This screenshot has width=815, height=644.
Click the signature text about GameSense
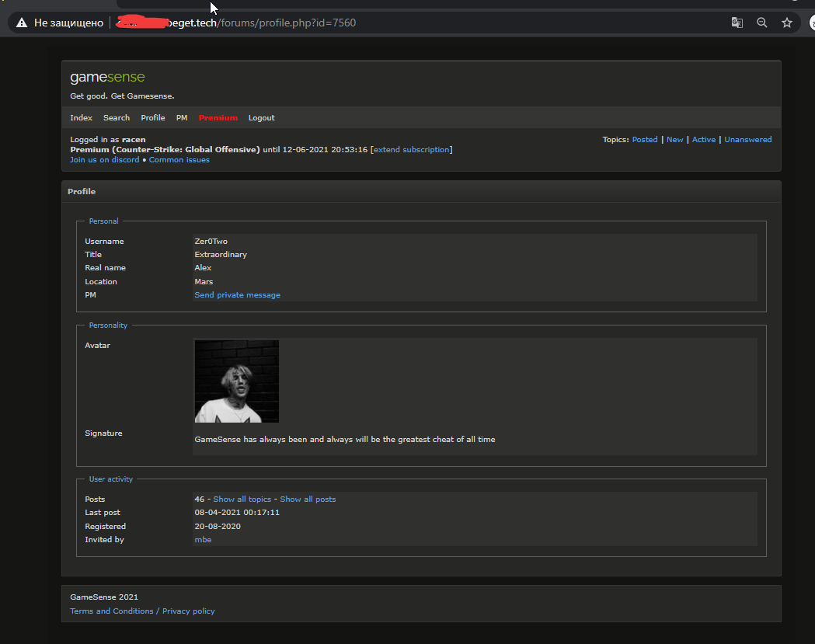345,439
